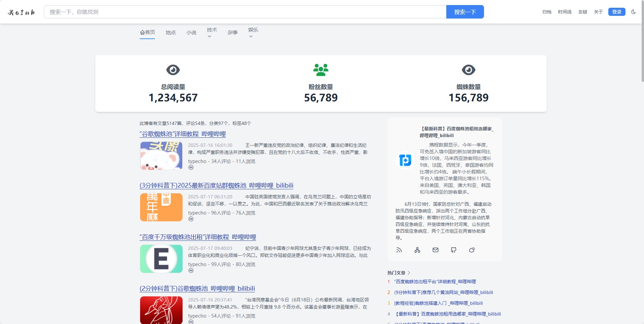Viewport: 644px width, 324px height.
Task: Click the spider count value 156,789
Action: pyautogui.click(x=469, y=98)
